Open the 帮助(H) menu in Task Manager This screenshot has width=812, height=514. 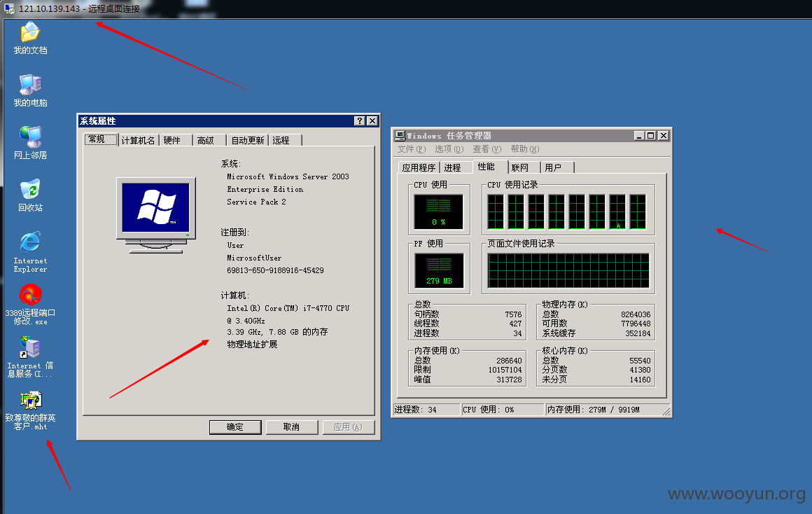point(524,149)
